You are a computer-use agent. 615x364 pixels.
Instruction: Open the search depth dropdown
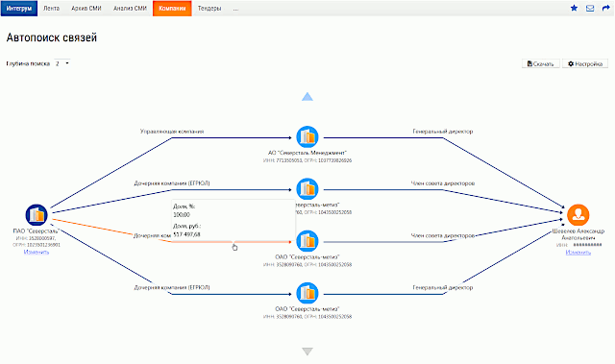coord(61,63)
